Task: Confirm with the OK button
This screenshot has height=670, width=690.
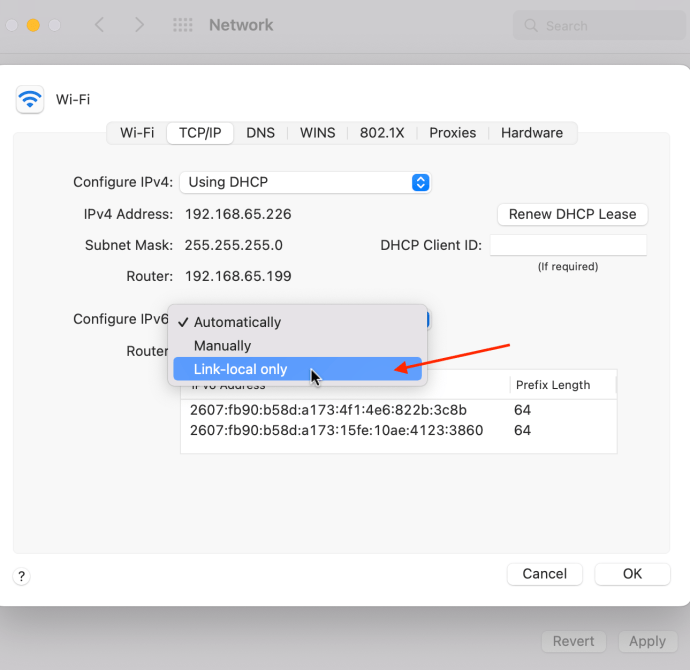Action: pos(632,574)
